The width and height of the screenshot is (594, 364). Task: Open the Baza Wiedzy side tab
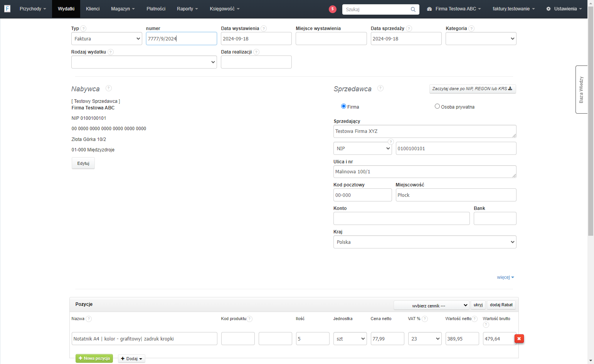pyautogui.click(x=581, y=90)
